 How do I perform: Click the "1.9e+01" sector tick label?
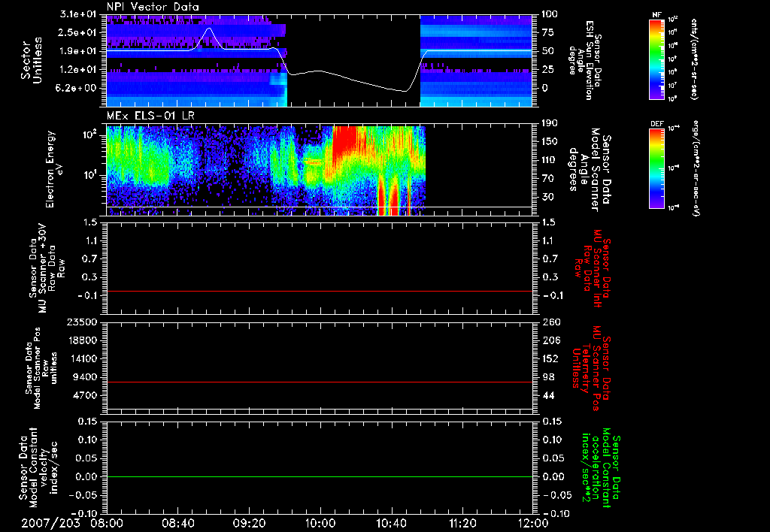point(78,51)
